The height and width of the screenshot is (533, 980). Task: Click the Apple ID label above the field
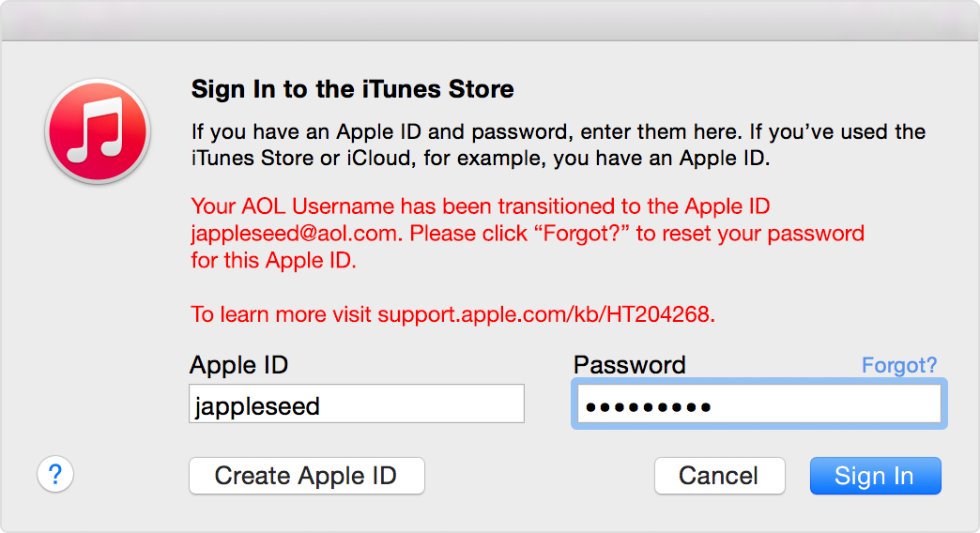[238, 365]
